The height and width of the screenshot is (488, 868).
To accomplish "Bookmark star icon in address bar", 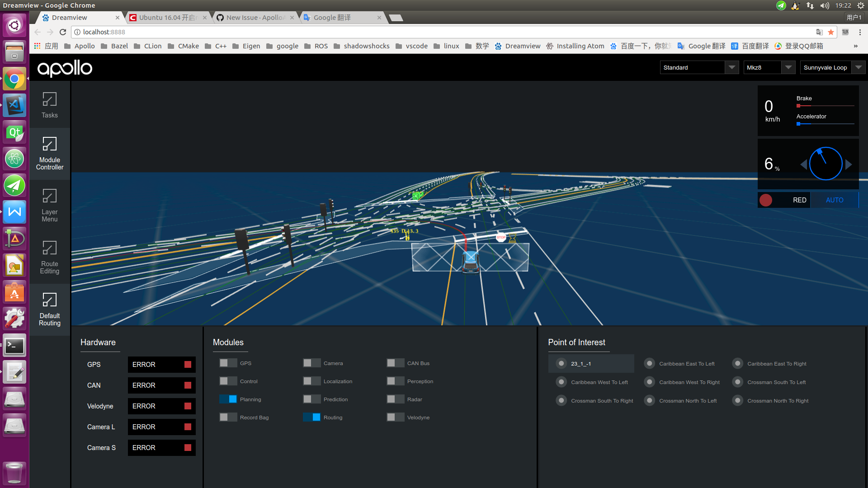I will (x=830, y=32).
